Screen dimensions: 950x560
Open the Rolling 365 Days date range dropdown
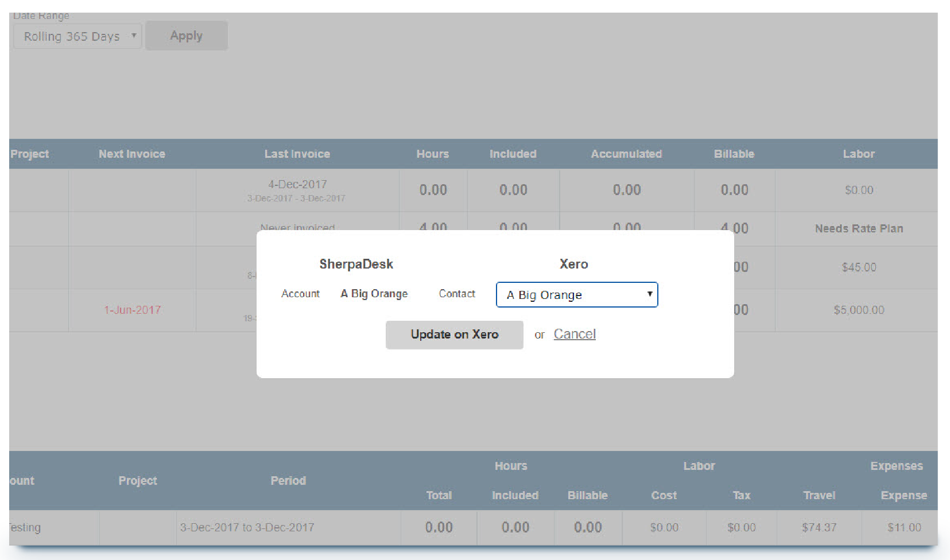(x=77, y=36)
